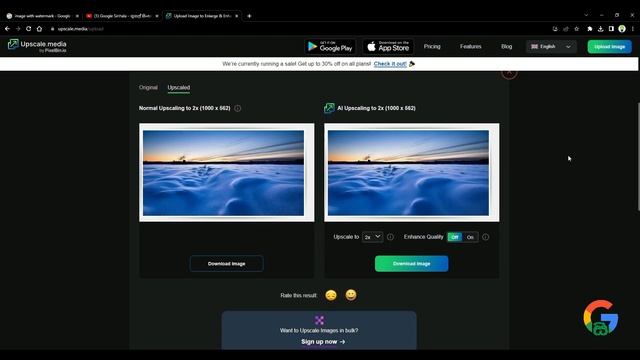This screenshot has height=360, width=640.
Task: Open the browser extensions puzzle icon
Action: click(589, 29)
